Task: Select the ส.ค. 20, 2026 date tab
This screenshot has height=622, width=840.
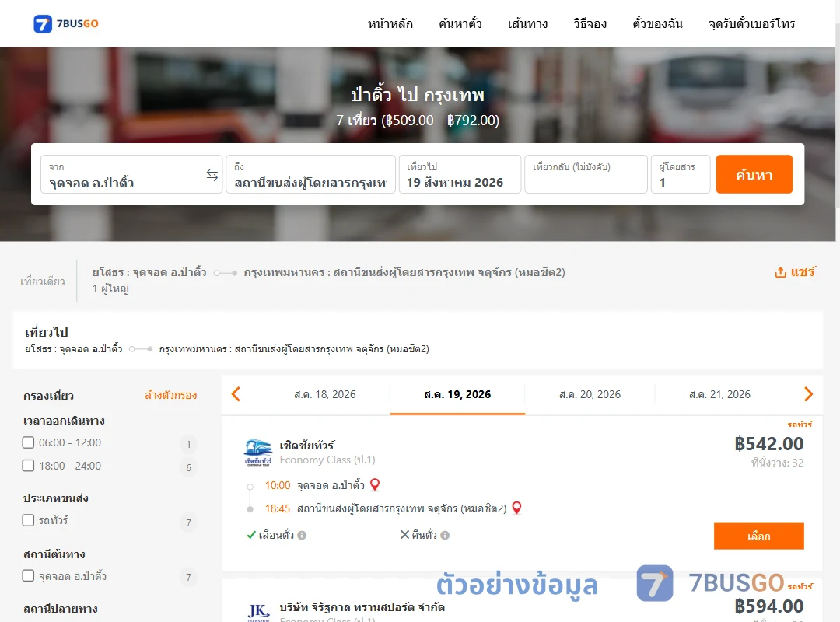Action: (590, 395)
